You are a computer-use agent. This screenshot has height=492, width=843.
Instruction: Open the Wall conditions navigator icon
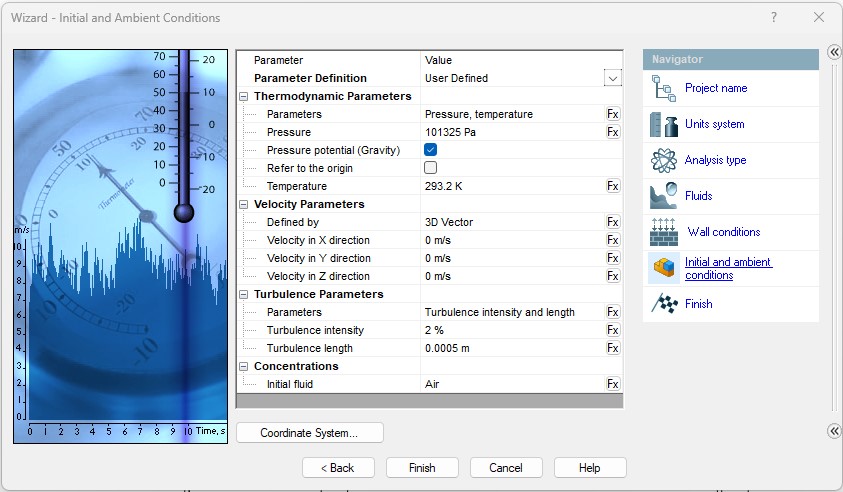coord(664,232)
